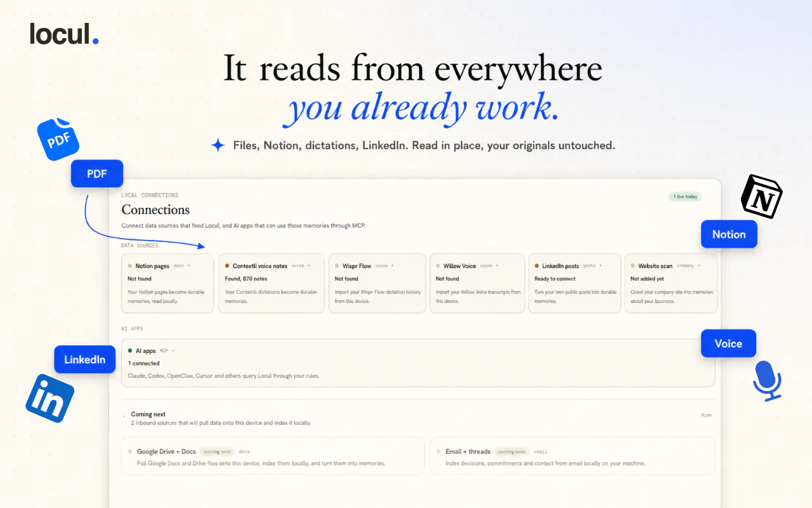Click the 'Ready to connect' status text
812x508 pixels.
point(555,279)
